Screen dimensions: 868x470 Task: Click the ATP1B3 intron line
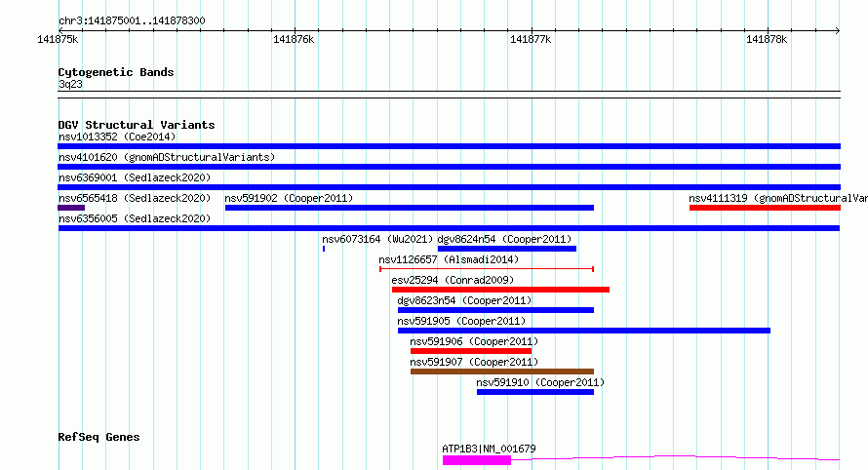[x=675, y=457]
